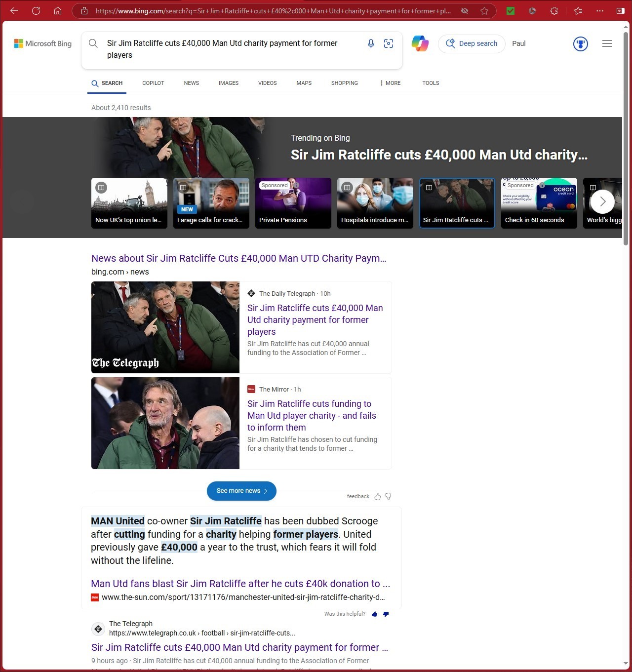
Task: Switch to MAPS tab
Action: pos(304,83)
